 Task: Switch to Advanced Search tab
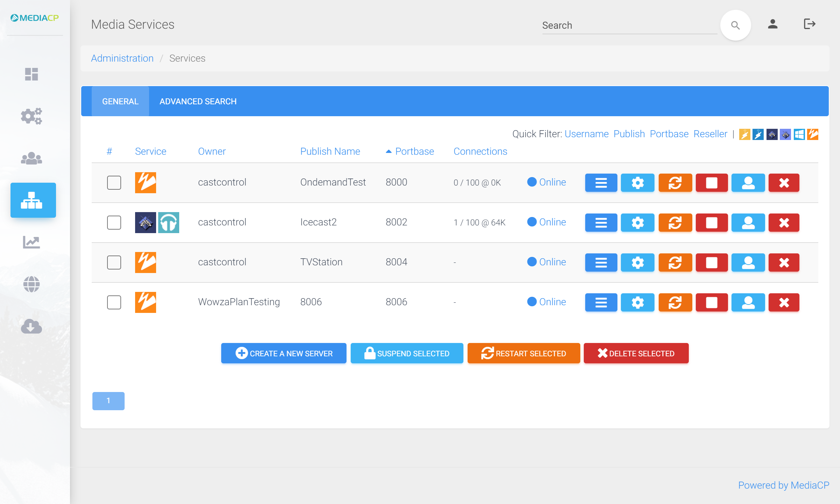[198, 101]
